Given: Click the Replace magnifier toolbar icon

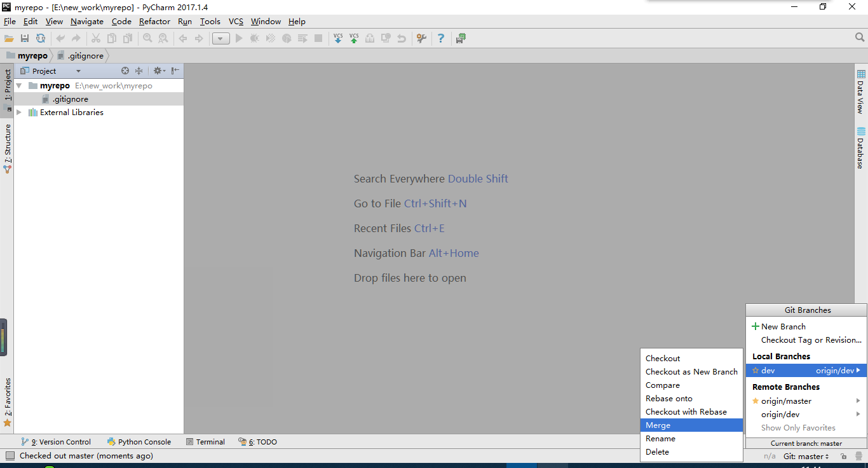Looking at the screenshot, I should point(163,39).
